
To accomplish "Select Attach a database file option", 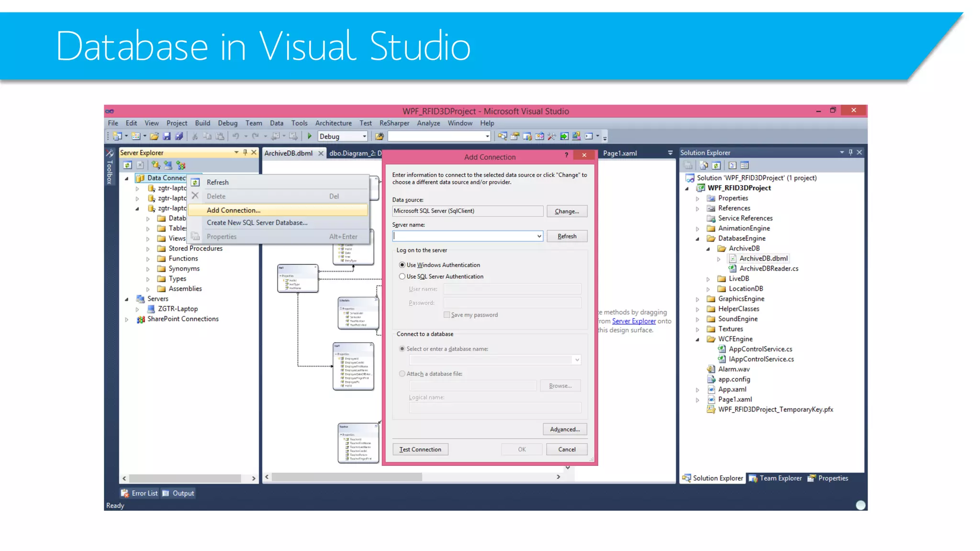I will point(402,374).
